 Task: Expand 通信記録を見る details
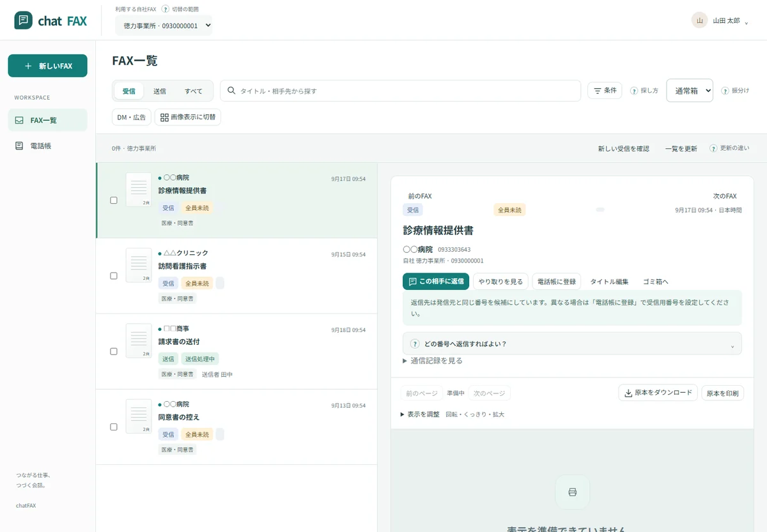[x=433, y=361]
